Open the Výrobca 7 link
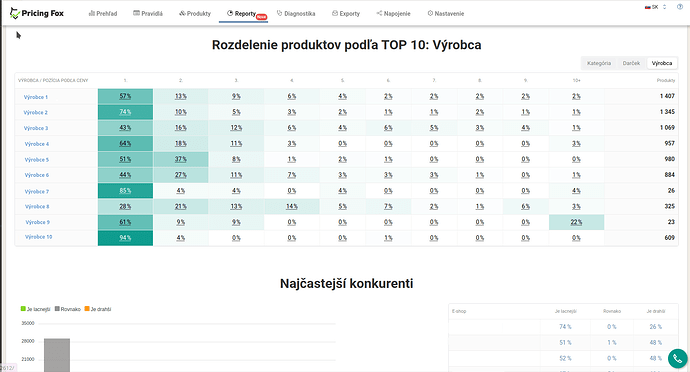Viewport: 690px width, 372px height. [37, 192]
